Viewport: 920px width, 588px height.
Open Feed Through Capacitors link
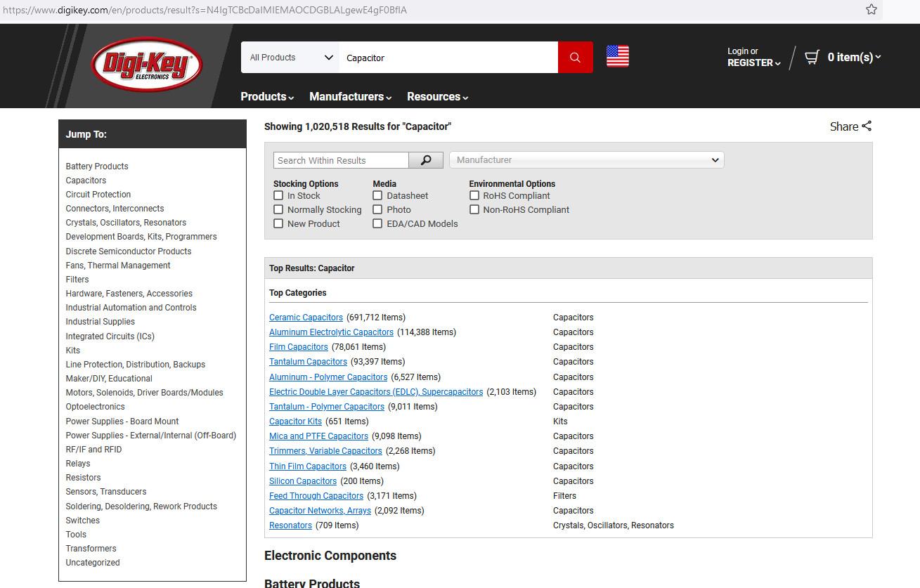pyautogui.click(x=316, y=496)
